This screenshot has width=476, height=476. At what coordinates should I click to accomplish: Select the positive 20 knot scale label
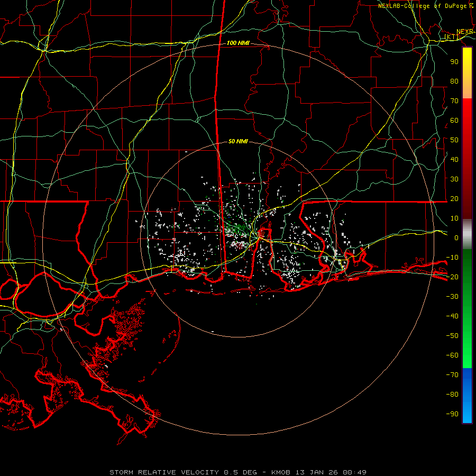click(454, 198)
